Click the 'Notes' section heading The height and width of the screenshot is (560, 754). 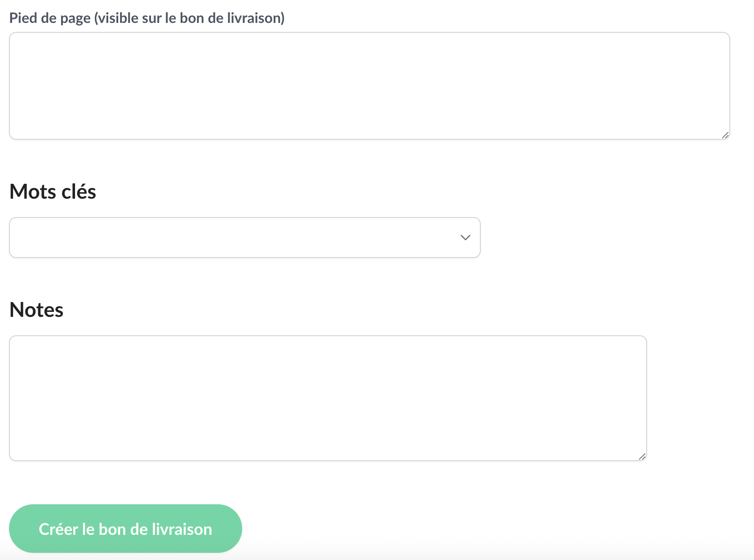pyautogui.click(x=36, y=310)
